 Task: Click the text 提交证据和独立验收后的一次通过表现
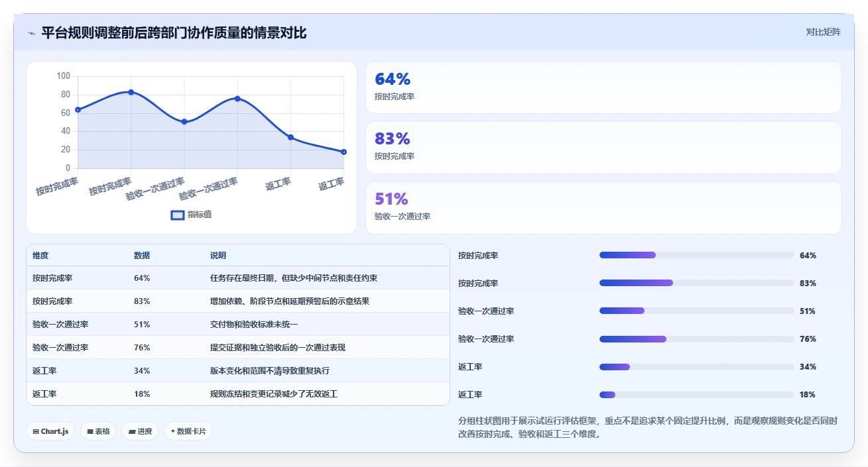[278, 348]
